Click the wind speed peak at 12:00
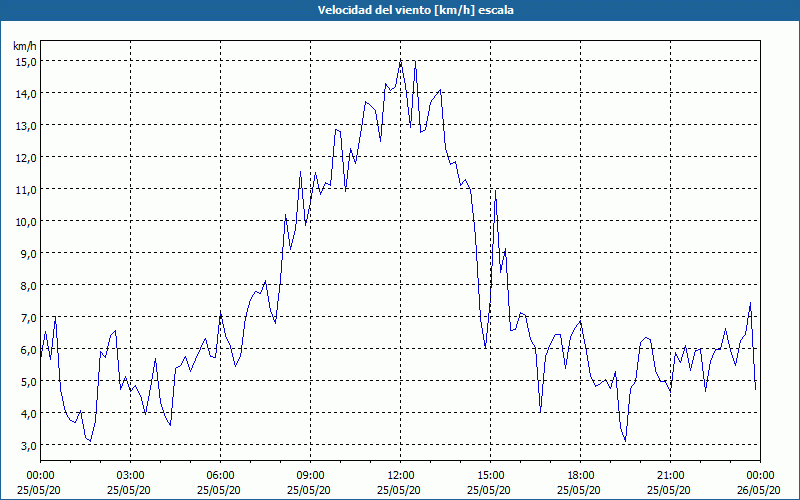 point(401,62)
